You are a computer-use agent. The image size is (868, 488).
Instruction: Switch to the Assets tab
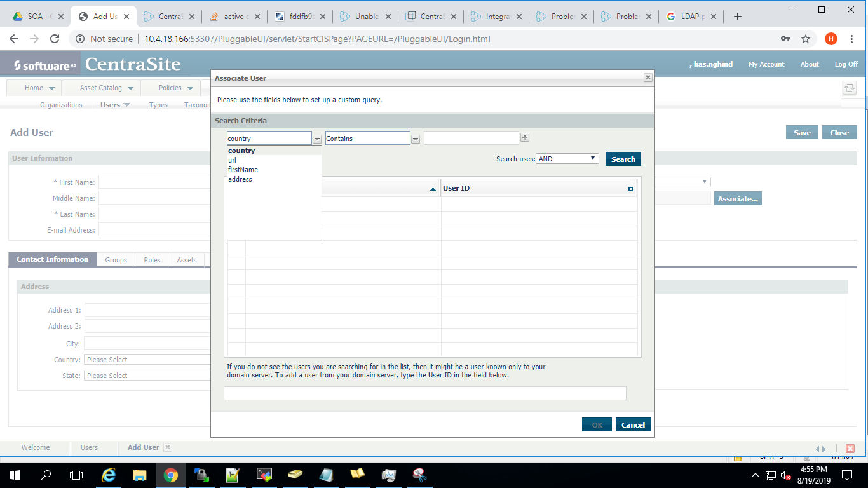187,259
